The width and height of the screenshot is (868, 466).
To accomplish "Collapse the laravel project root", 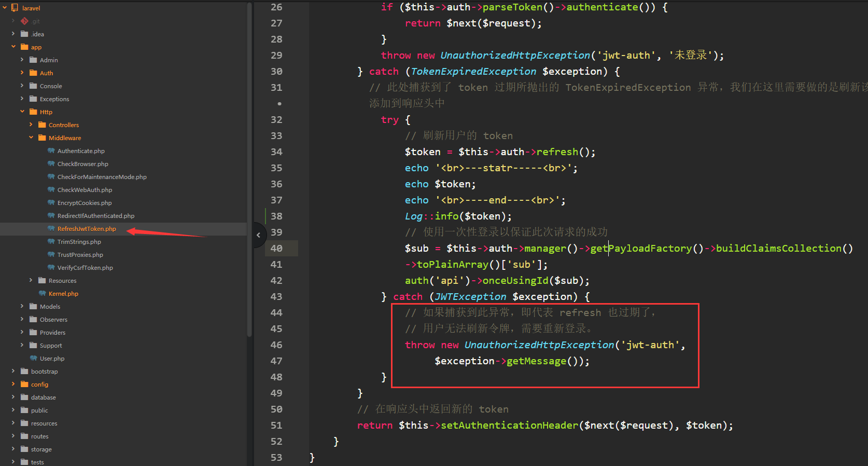I will tap(5, 8).
